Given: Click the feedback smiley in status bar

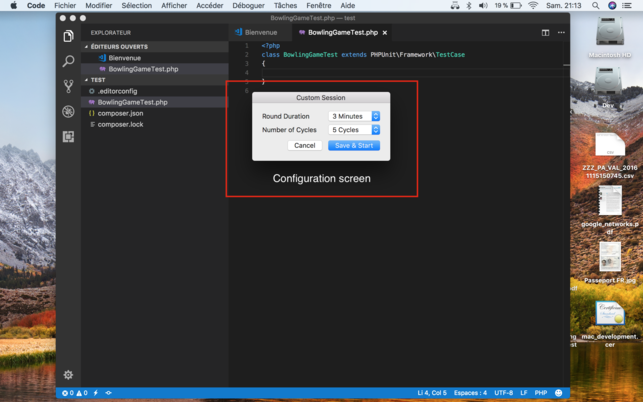Looking at the screenshot, I should [558, 393].
